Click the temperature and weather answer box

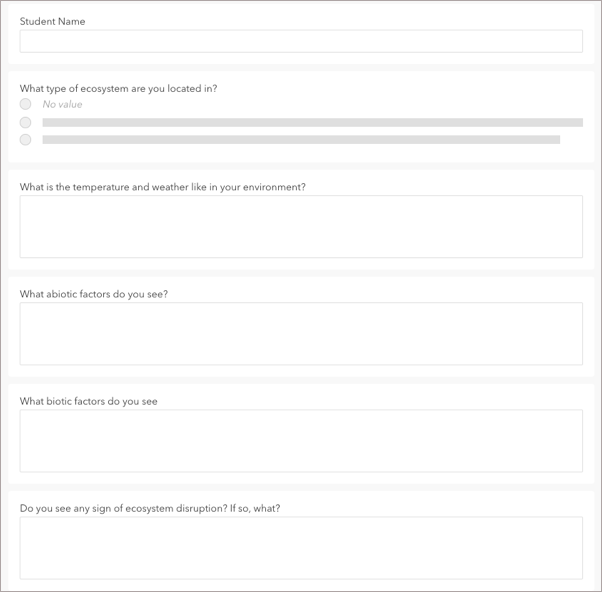300,227
